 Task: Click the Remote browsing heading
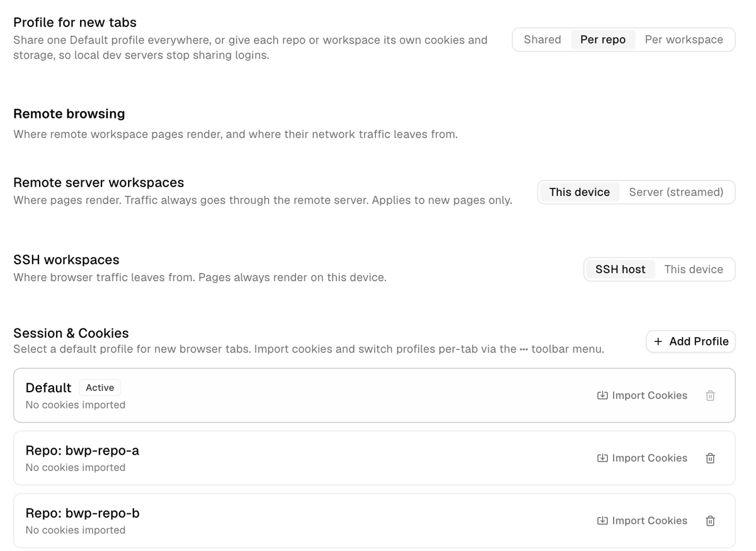coord(69,114)
